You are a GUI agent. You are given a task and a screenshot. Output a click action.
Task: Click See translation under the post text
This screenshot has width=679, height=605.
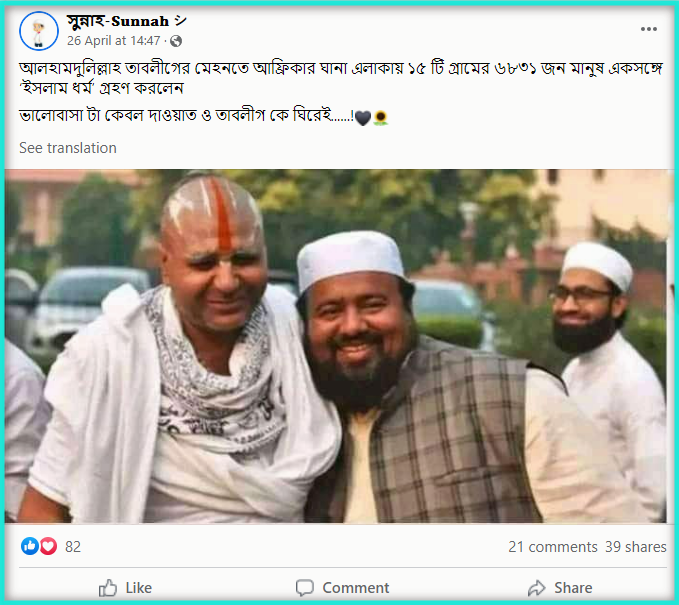pos(68,148)
